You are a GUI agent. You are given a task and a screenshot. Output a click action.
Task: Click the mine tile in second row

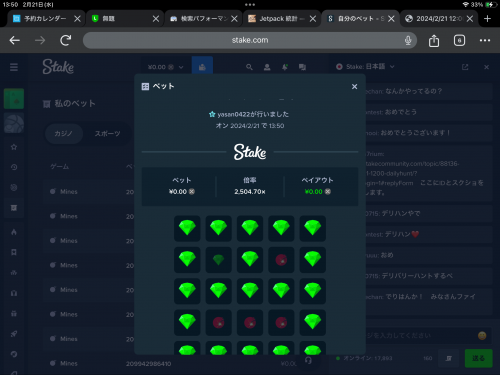click(281, 259)
